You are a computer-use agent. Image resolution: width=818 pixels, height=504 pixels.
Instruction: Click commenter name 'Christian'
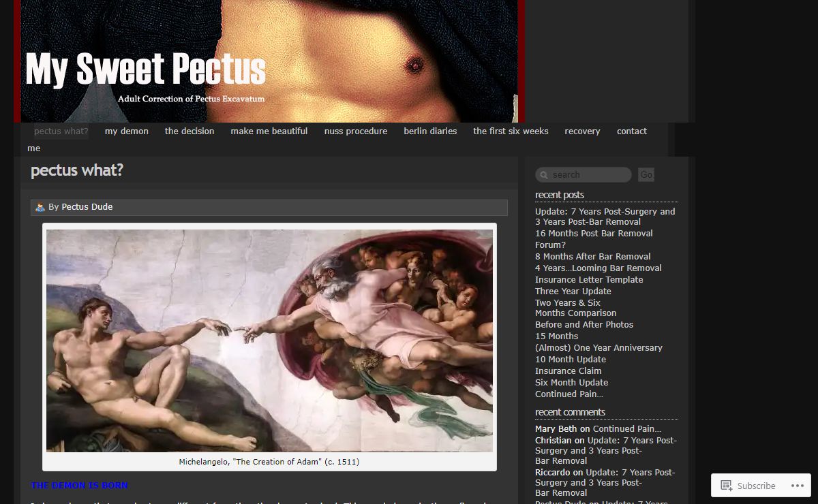554,441
